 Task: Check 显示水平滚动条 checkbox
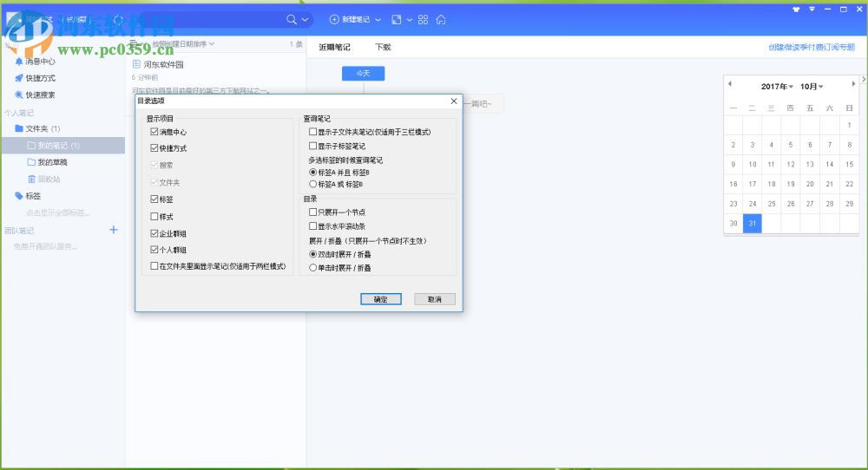click(312, 226)
